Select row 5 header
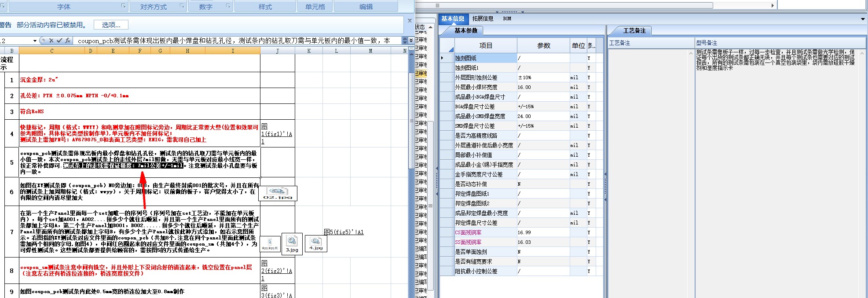This screenshot has height=298, width=868. click(x=12, y=162)
